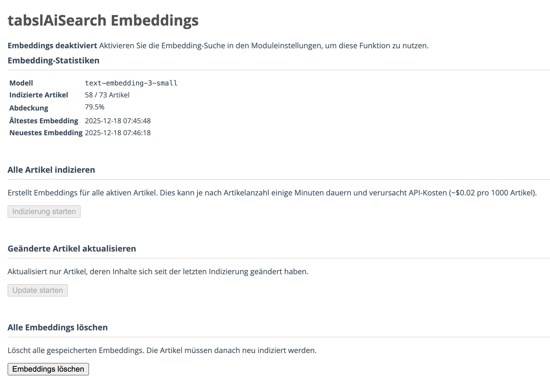Click the Modell label in statistics

pos(21,83)
